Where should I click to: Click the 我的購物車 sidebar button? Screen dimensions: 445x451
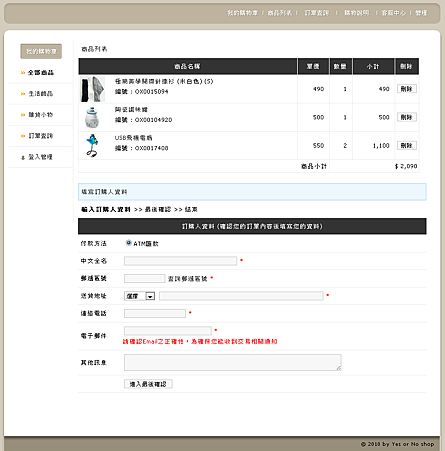click(x=41, y=51)
